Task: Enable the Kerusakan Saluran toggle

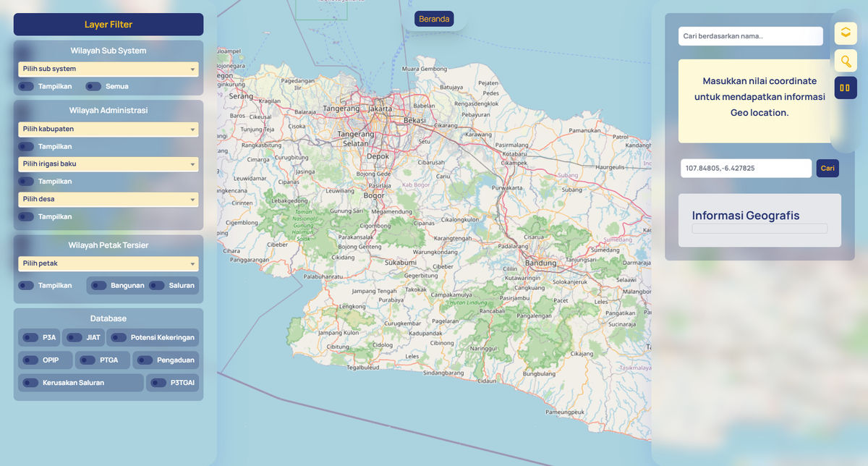Action: (x=30, y=383)
